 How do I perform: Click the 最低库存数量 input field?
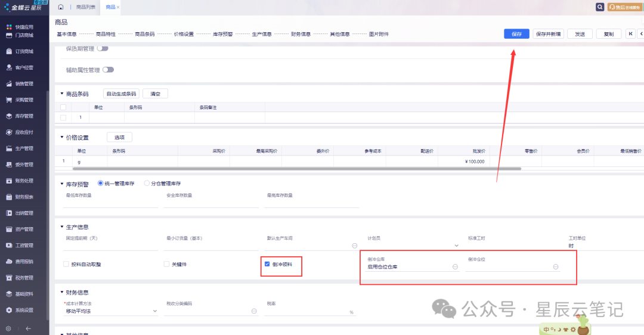[x=110, y=203]
